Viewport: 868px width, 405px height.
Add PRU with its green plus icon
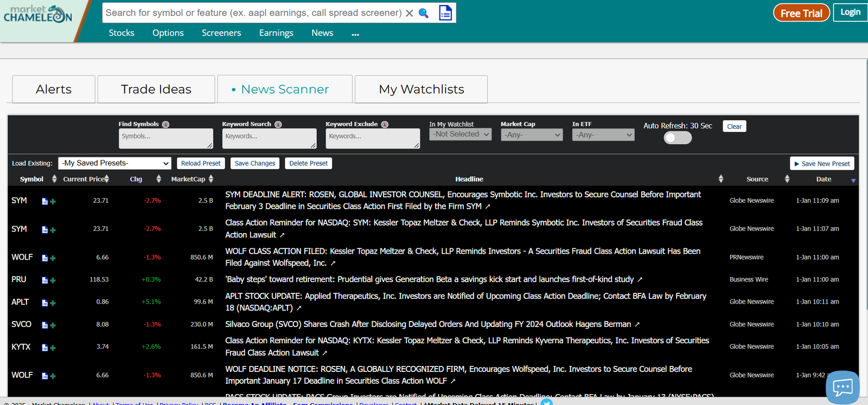click(x=53, y=281)
